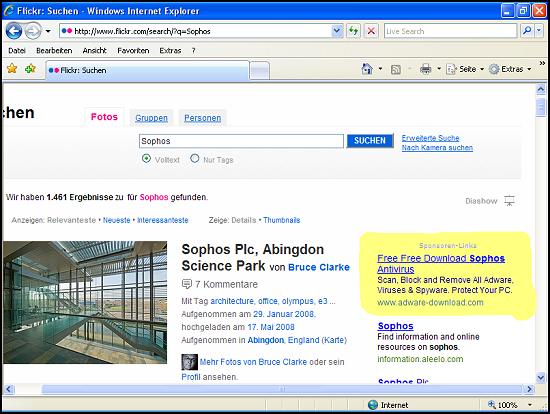Click the Print icon
The height and width of the screenshot is (414, 550).
[x=425, y=69]
